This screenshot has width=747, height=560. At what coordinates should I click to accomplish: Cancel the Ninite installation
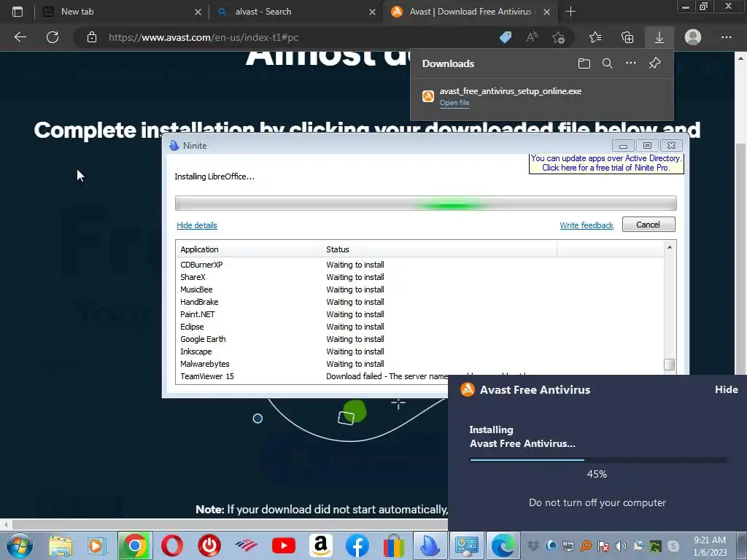coord(649,225)
